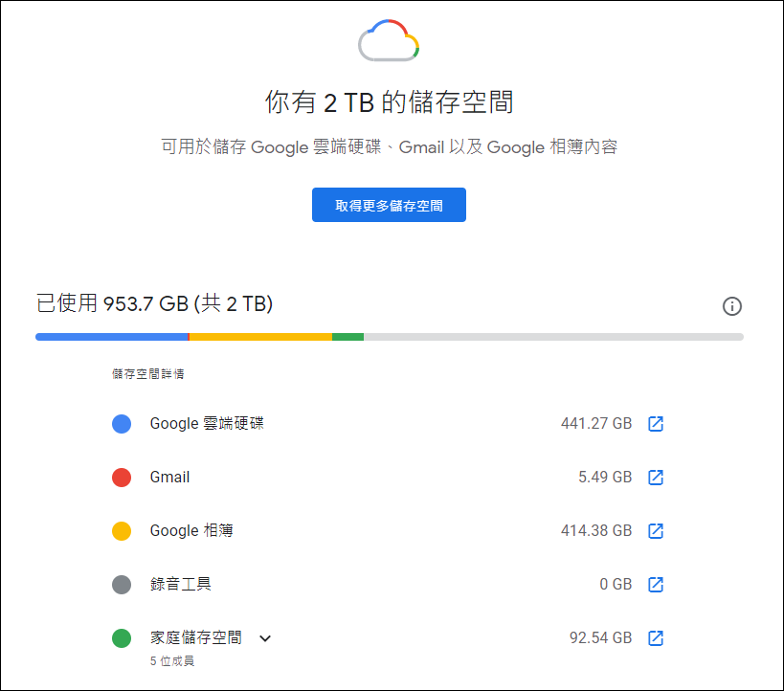Click the gray 錄音工具 color dot
This screenshot has width=784, height=691.
click(122, 584)
